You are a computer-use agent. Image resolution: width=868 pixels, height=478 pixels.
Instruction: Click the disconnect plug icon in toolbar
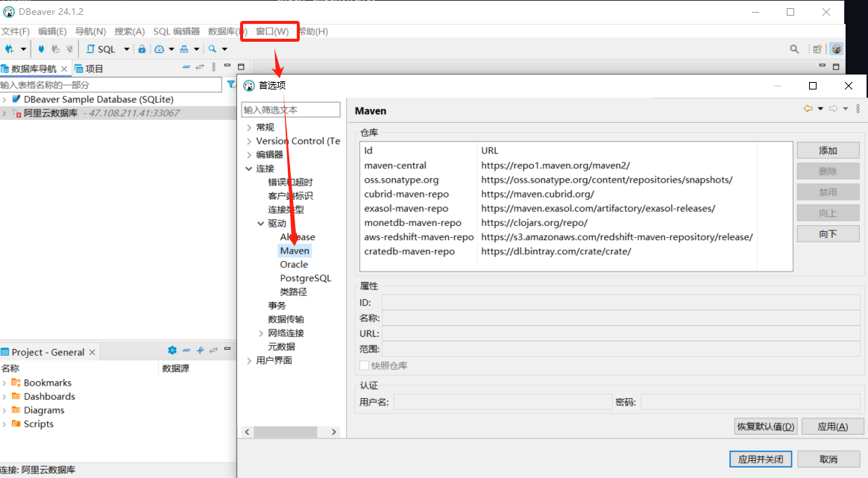coord(69,48)
